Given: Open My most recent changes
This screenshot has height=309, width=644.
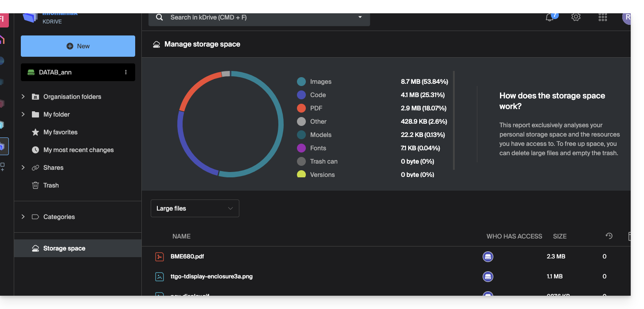Looking at the screenshot, I should click(78, 150).
